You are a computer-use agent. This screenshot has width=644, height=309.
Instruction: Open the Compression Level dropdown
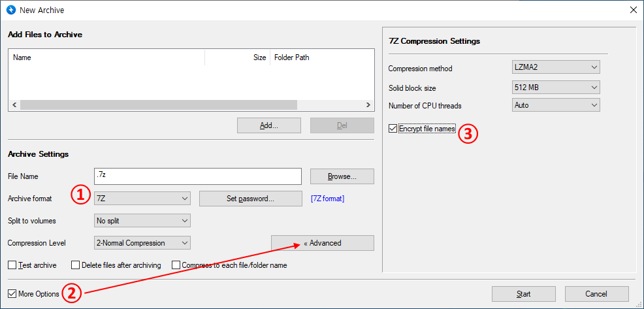point(142,243)
